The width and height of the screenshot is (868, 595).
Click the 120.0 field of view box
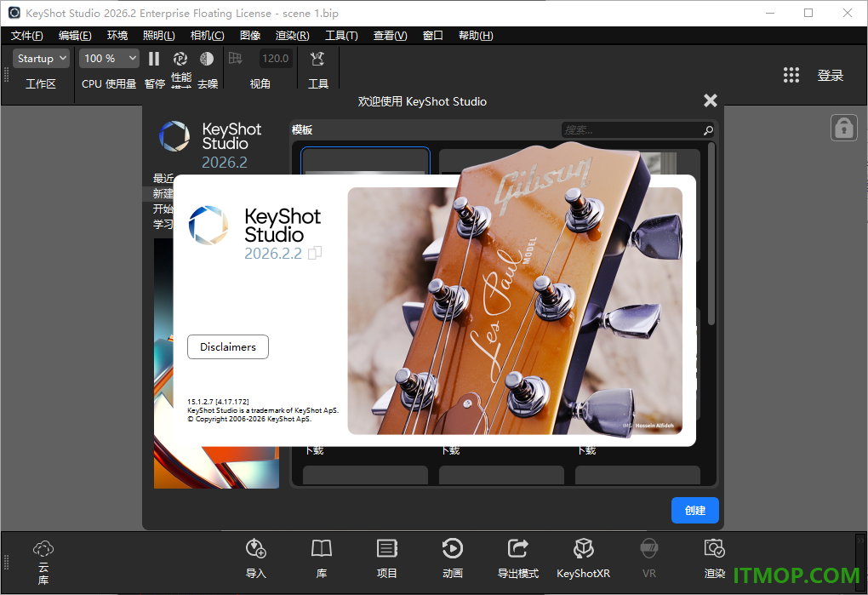tap(275, 58)
